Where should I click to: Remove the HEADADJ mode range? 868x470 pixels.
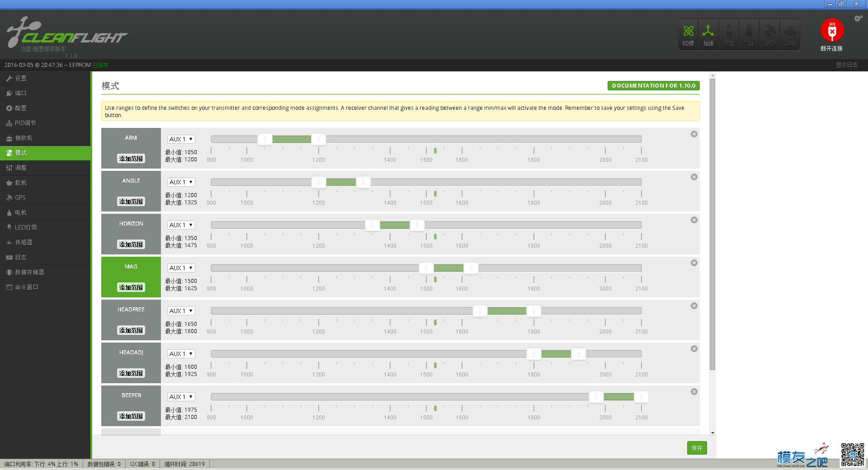pyautogui.click(x=694, y=349)
